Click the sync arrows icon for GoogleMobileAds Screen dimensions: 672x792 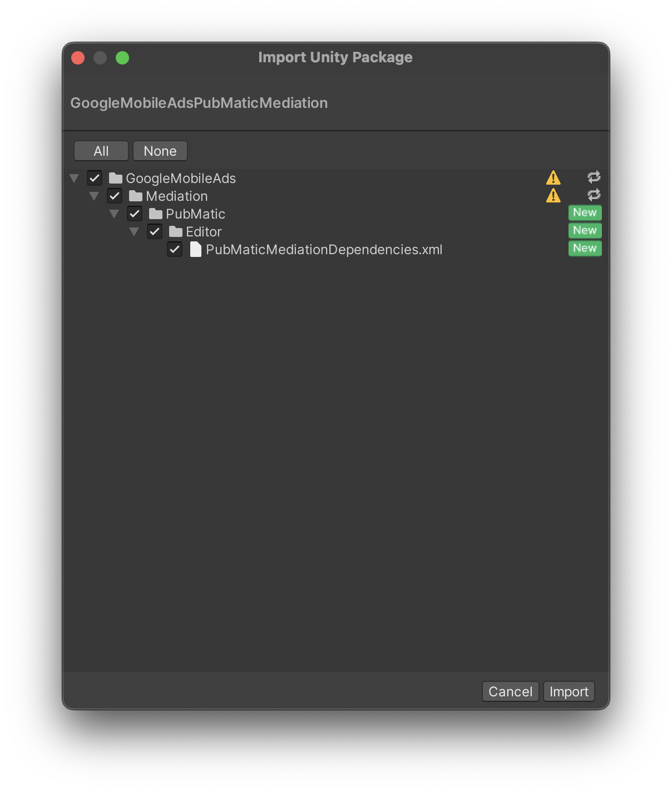(x=594, y=177)
